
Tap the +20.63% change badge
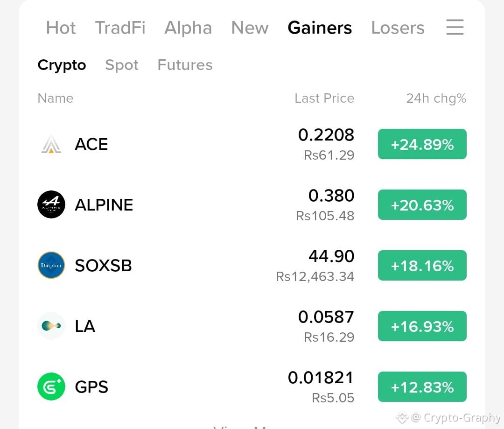pyautogui.click(x=422, y=205)
